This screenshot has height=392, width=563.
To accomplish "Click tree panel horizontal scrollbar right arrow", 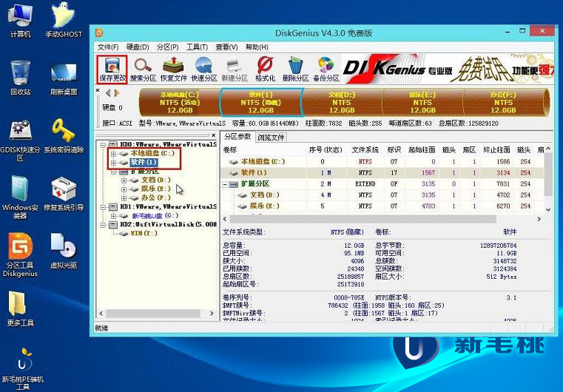I will (x=212, y=314).
